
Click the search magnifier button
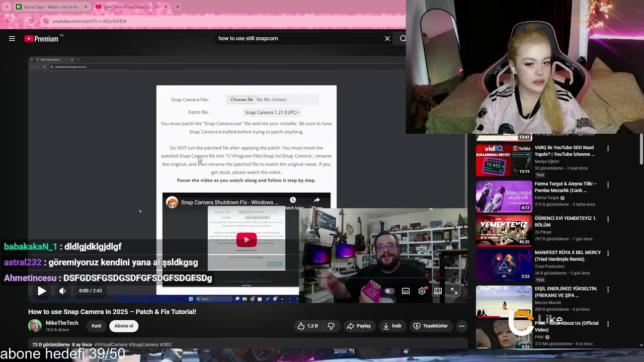[x=403, y=39]
